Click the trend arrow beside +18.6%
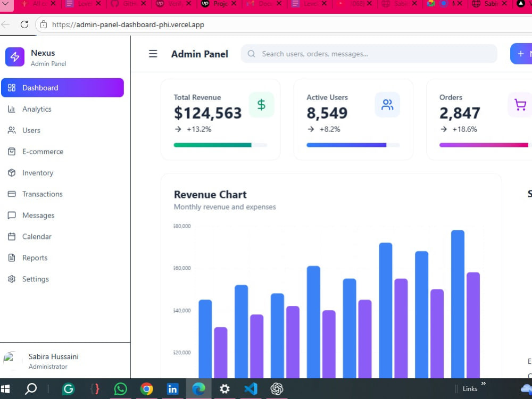 pos(444,129)
